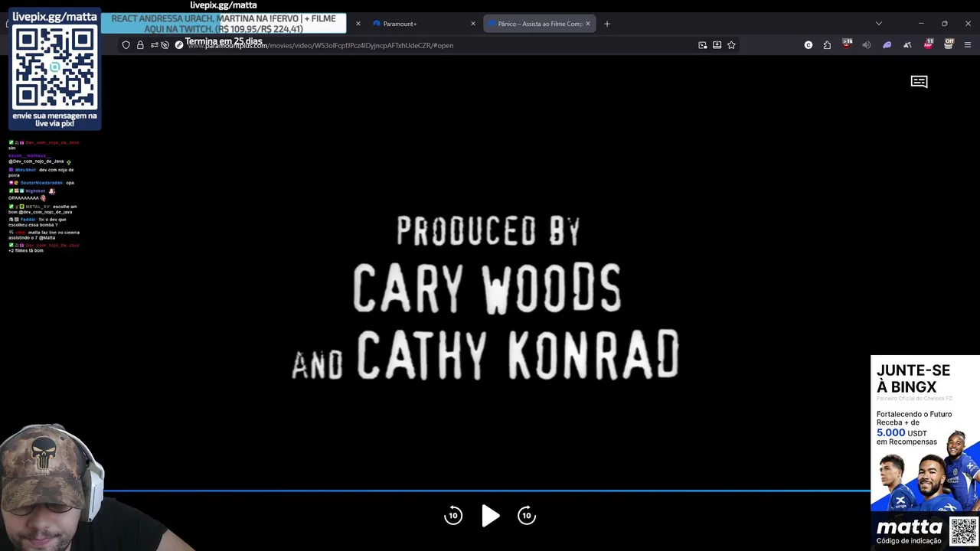Switch to the Pânico – Assista ao Filme tab
The height and width of the screenshot is (551, 980).
point(540,24)
